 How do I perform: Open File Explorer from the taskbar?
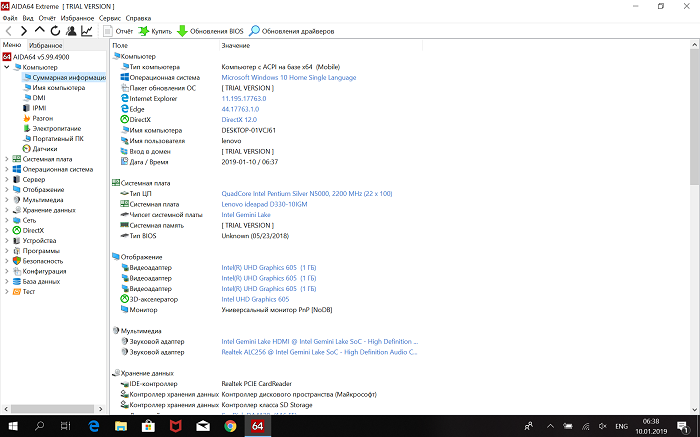[121, 426]
